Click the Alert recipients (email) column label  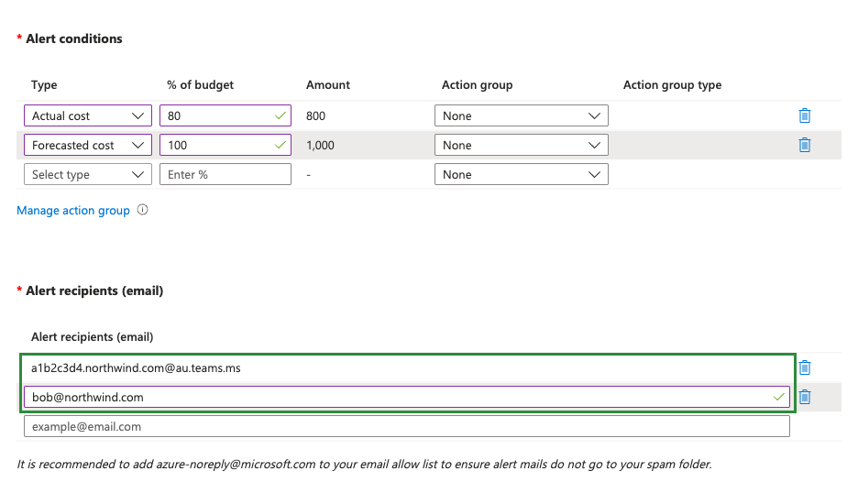coord(92,337)
